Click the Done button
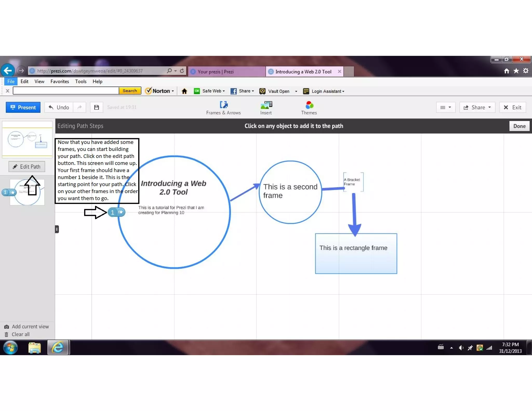This screenshot has width=532, height=411. tap(519, 126)
